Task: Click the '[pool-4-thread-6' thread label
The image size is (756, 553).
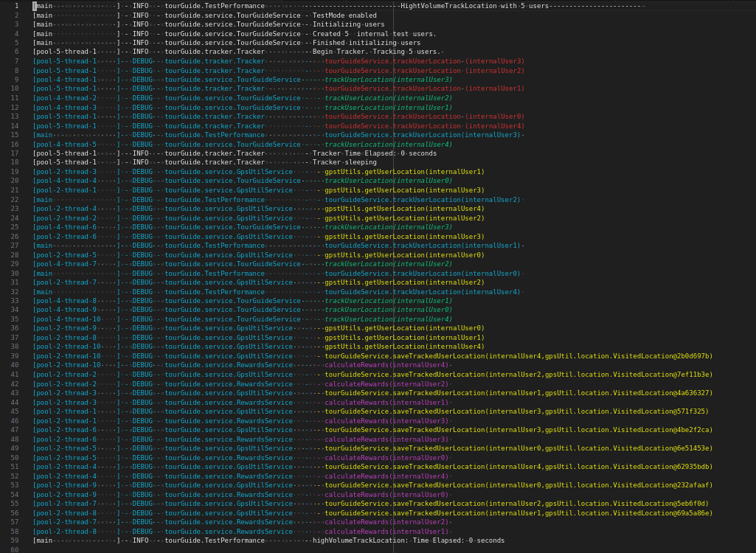Action: coord(65,227)
